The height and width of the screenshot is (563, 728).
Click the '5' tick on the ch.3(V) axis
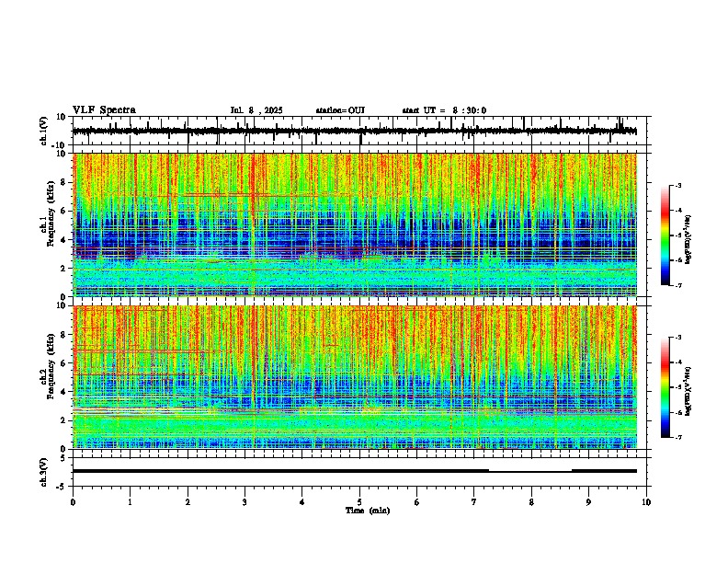(x=64, y=457)
